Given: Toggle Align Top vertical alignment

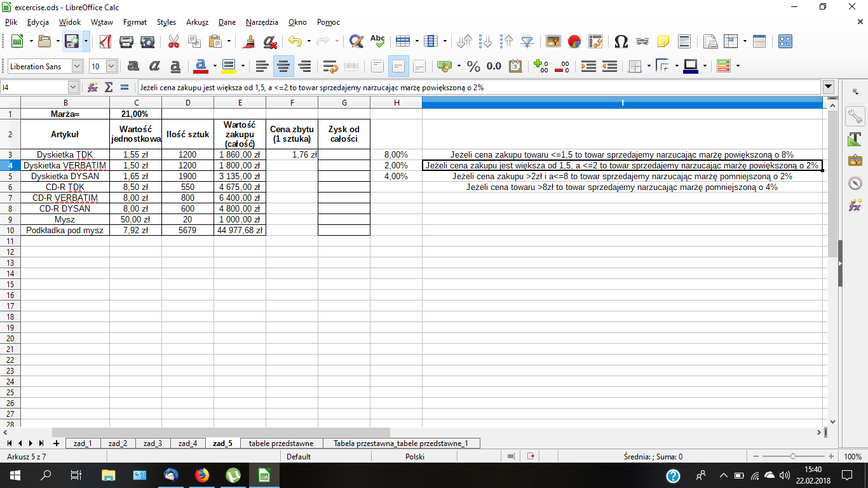Looking at the screenshot, I should point(377,66).
